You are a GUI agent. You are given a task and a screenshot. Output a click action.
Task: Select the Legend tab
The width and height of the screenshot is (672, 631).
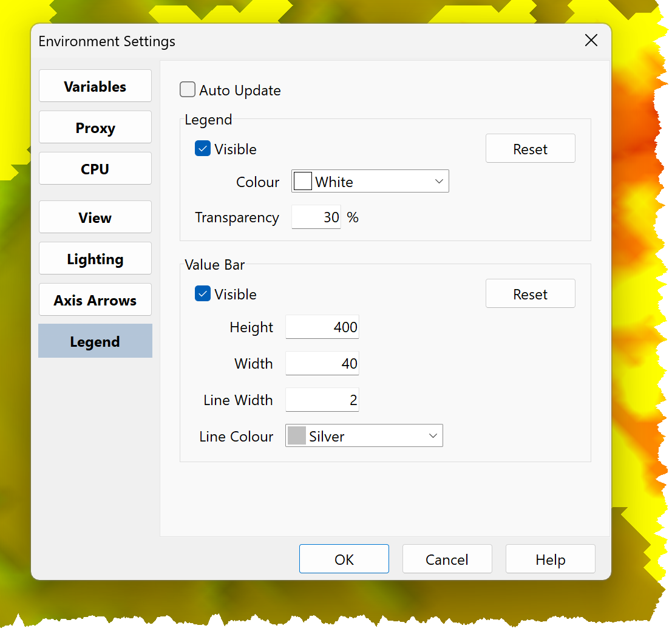tap(95, 341)
